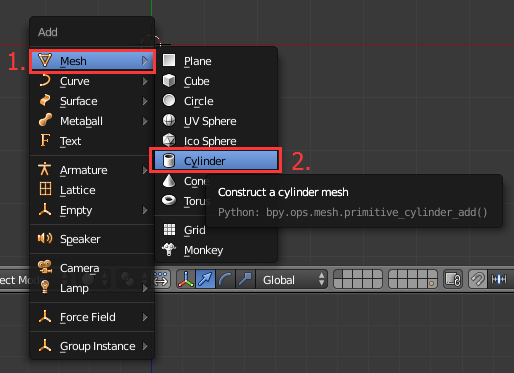Image resolution: width=514 pixels, height=373 pixels.
Task: Add a Circle mesh
Action: 216,101
